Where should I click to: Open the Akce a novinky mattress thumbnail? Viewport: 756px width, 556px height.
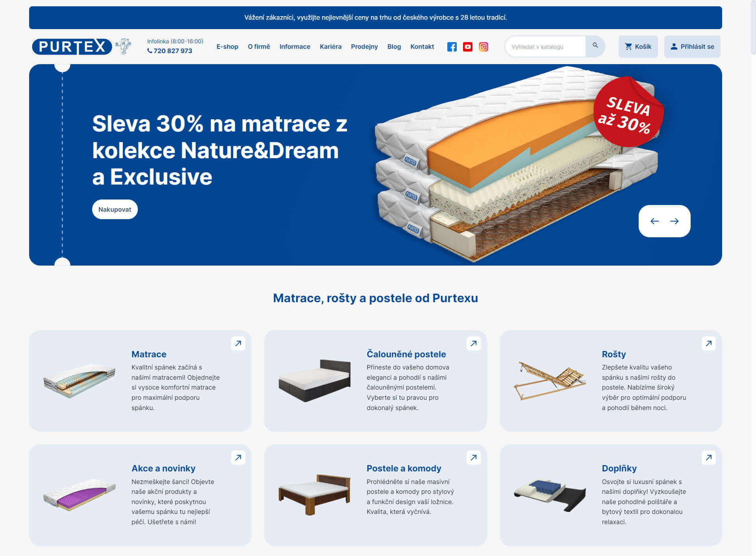(x=80, y=495)
